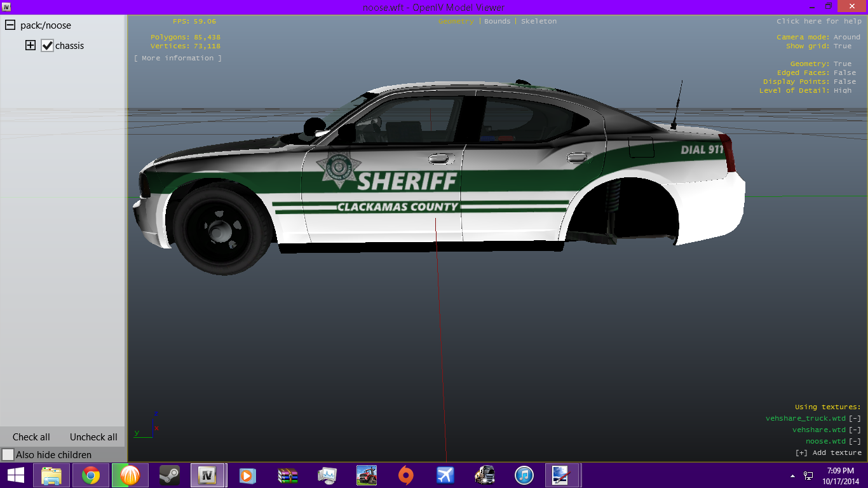Open Steam from the taskbar
Image resolution: width=868 pixels, height=488 pixels.
coord(168,475)
